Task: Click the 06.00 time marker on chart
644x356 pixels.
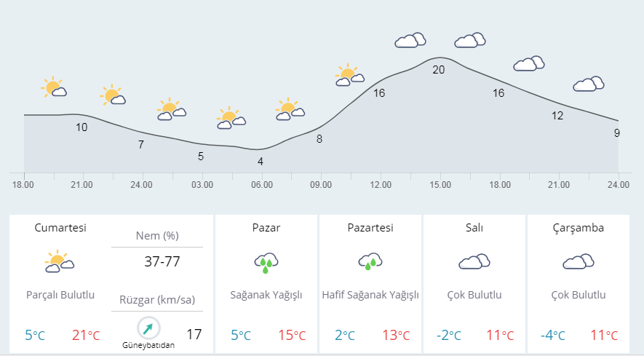Action: [262, 185]
